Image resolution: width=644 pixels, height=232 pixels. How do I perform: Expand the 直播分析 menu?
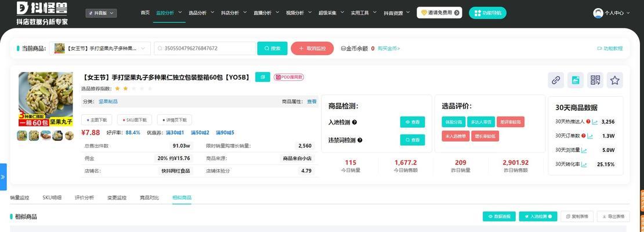tap(266, 13)
